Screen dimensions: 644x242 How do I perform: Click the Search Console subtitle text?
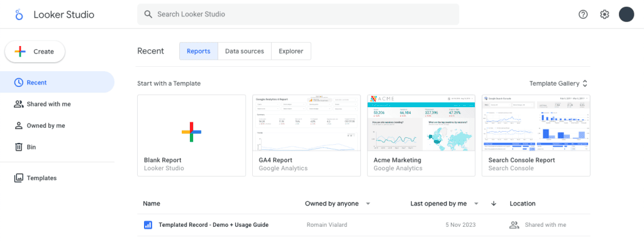click(511, 168)
